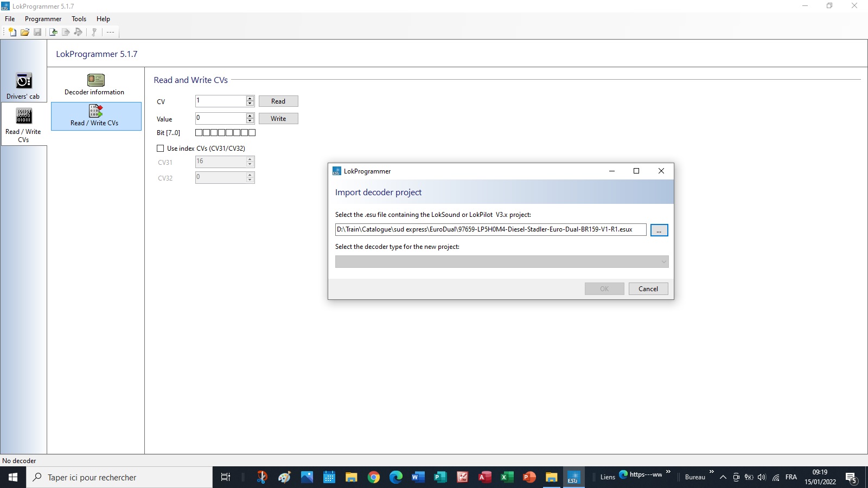Screen dimensions: 868x488
Task: Expand the Bureau toolbar chevron
Action: tap(712, 472)
